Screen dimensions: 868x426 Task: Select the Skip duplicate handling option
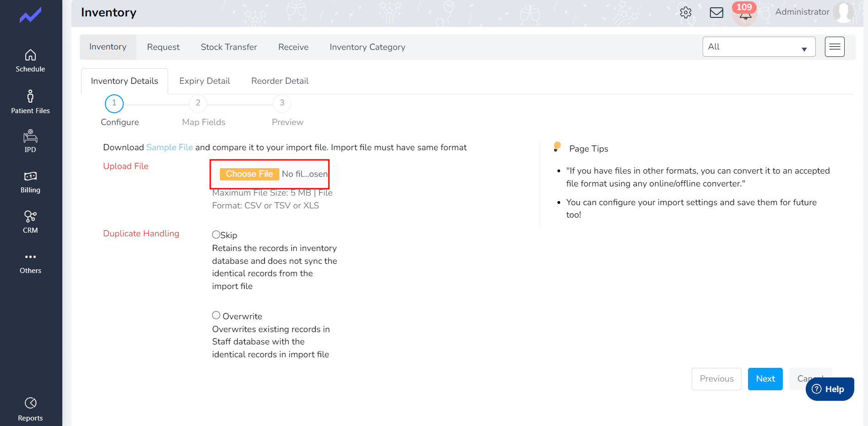click(216, 235)
